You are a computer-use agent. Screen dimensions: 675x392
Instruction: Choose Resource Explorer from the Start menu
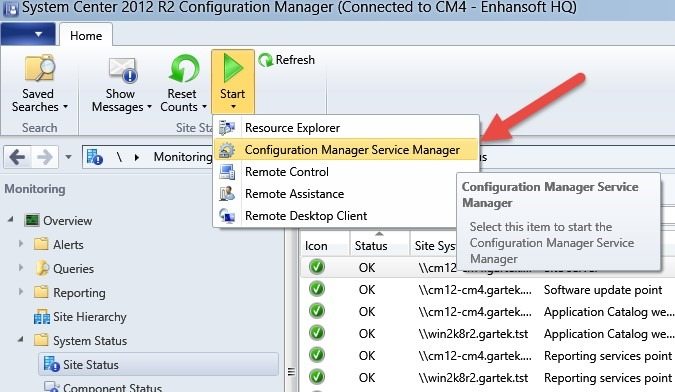(346, 128)
